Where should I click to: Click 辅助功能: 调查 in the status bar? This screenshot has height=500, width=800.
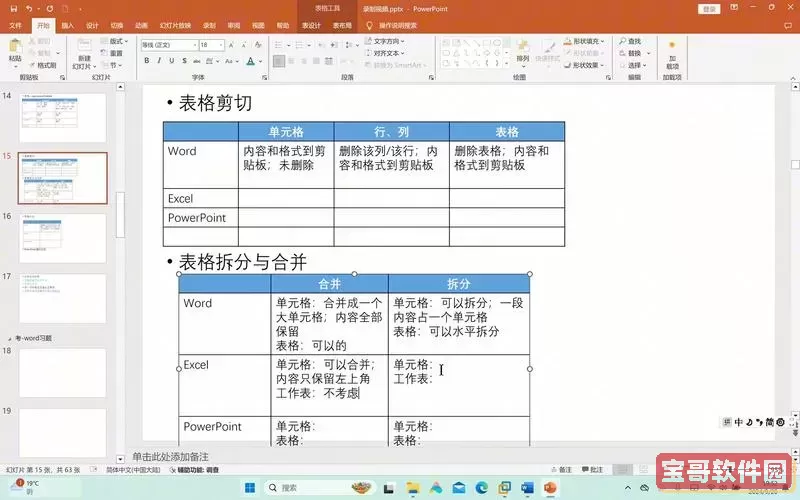[x=194, y=469]
